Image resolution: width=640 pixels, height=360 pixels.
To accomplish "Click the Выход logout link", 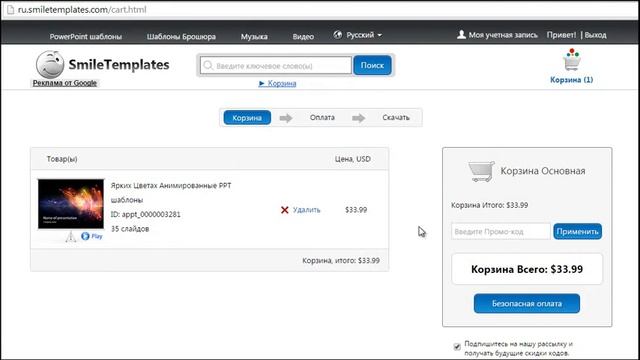I will [x=596, y=35].
